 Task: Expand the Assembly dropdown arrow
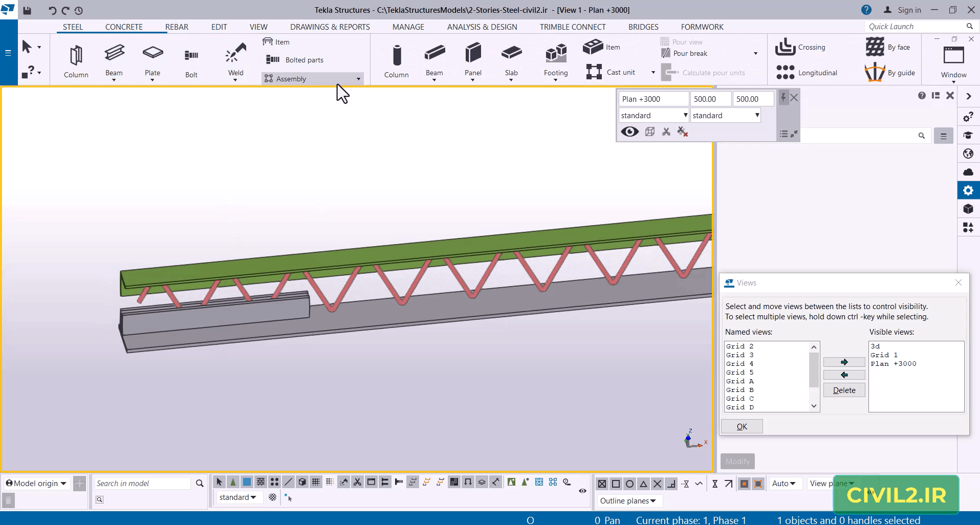tap(358, 79)
